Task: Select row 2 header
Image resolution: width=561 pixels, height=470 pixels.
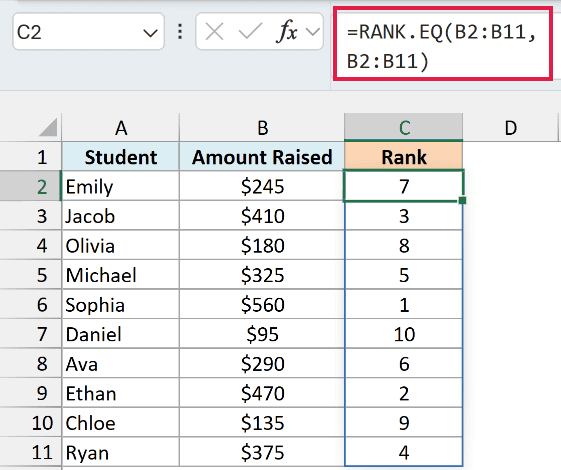Action: click(x=31, y=186)
